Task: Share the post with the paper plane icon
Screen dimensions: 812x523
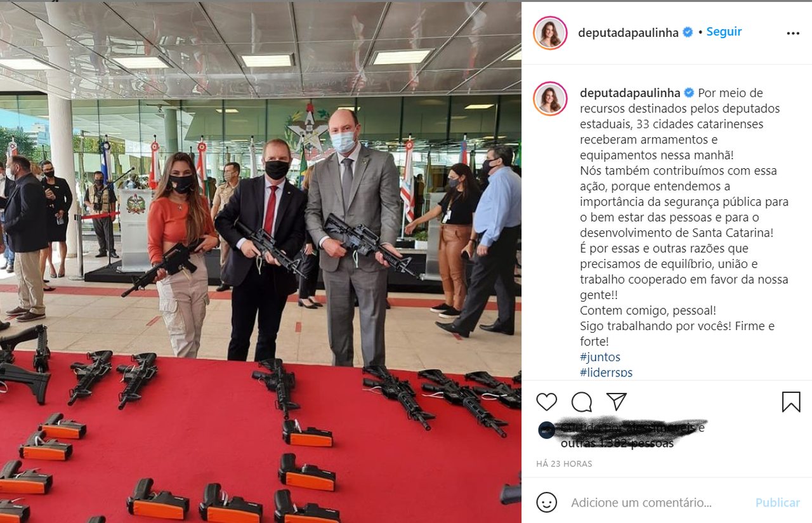Action: point(616,401)
